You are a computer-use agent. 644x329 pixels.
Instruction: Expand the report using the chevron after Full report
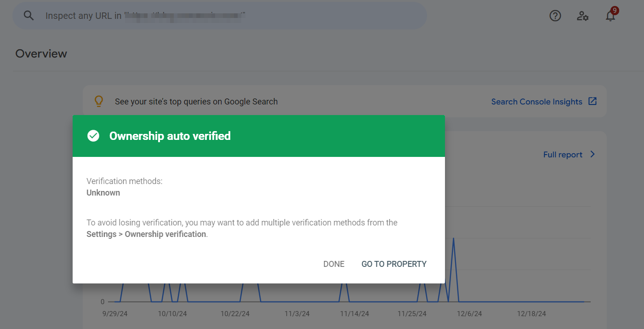pos(592,155)
